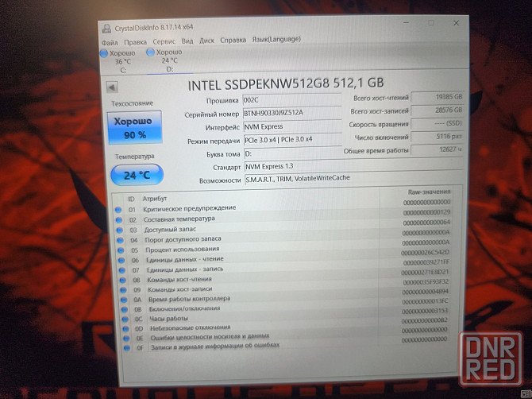Image resolution: width=532 pixels, height=399 pixels.
Task: Click the status dot for Записи в журнале ошибок
Action: pos(127,348)
